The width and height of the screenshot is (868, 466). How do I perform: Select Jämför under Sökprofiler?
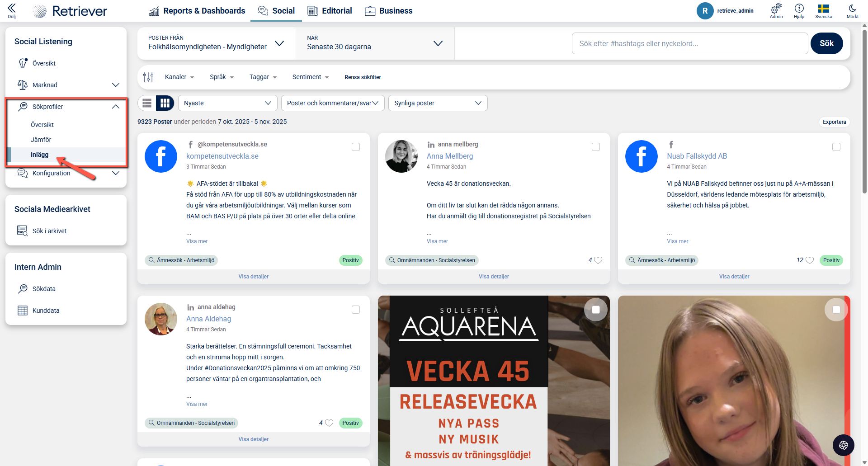41,140
